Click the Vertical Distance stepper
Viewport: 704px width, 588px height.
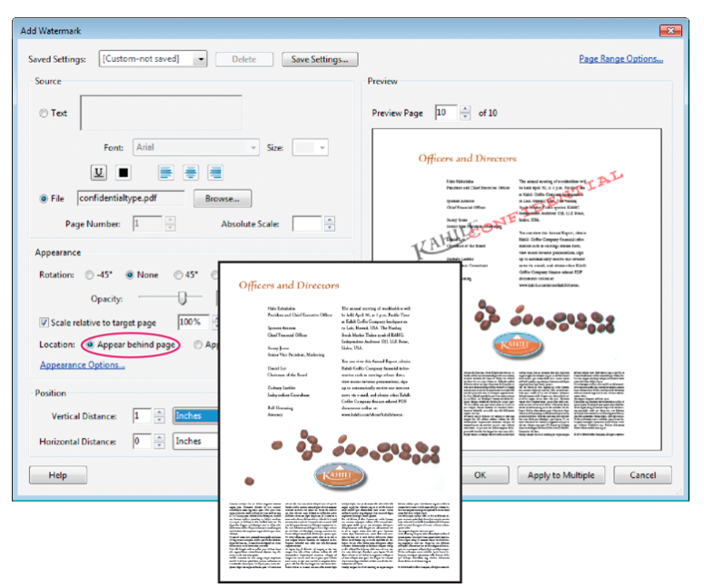tap(159, 416)
